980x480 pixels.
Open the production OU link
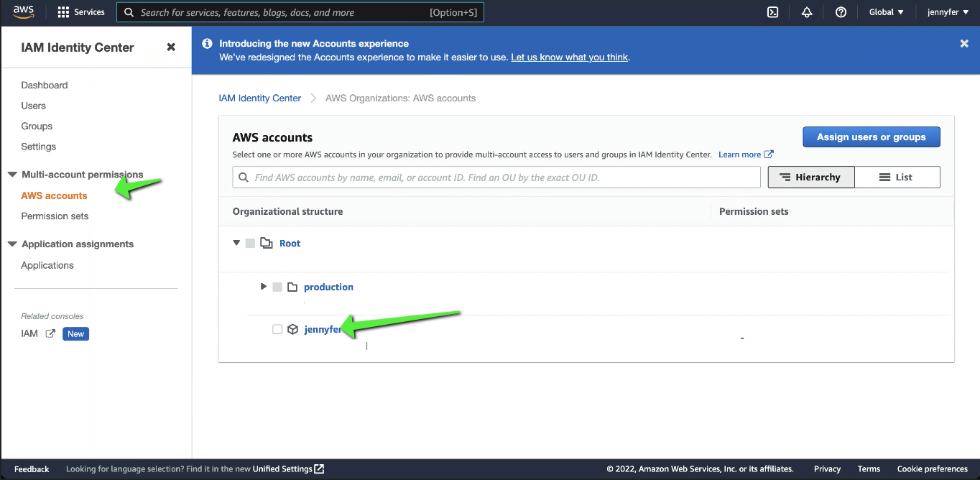(328, 287)
